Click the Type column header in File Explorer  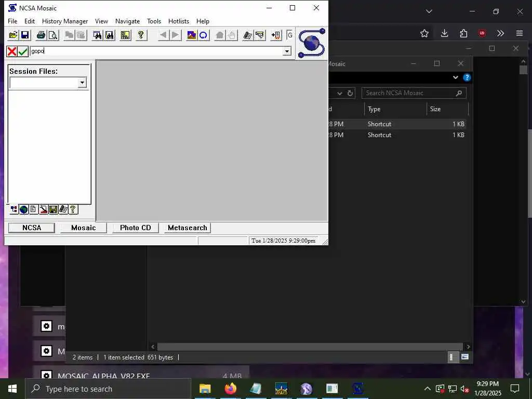click(395, 109)
